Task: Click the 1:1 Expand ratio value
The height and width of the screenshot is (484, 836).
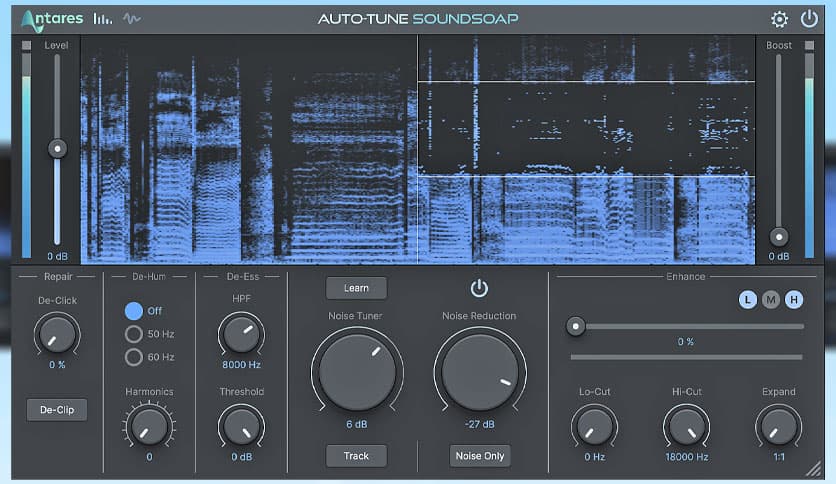Action: [779, 457]
